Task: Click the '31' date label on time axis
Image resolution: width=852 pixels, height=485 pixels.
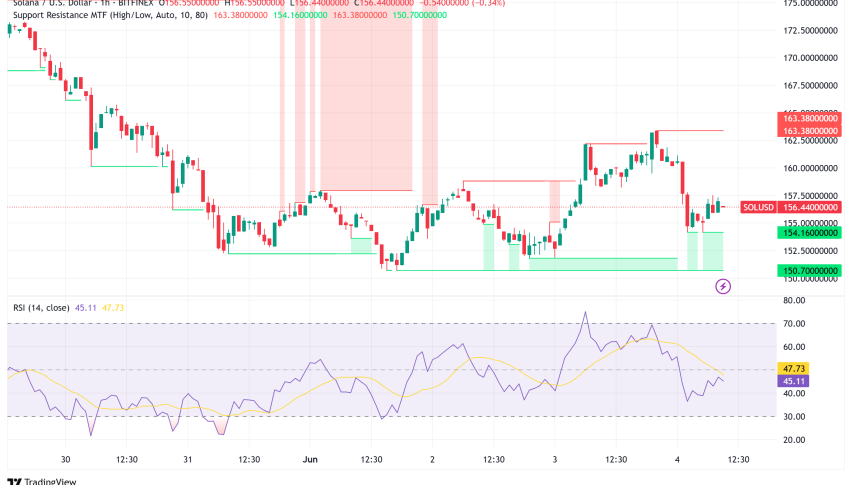Action: click(187, 459)
